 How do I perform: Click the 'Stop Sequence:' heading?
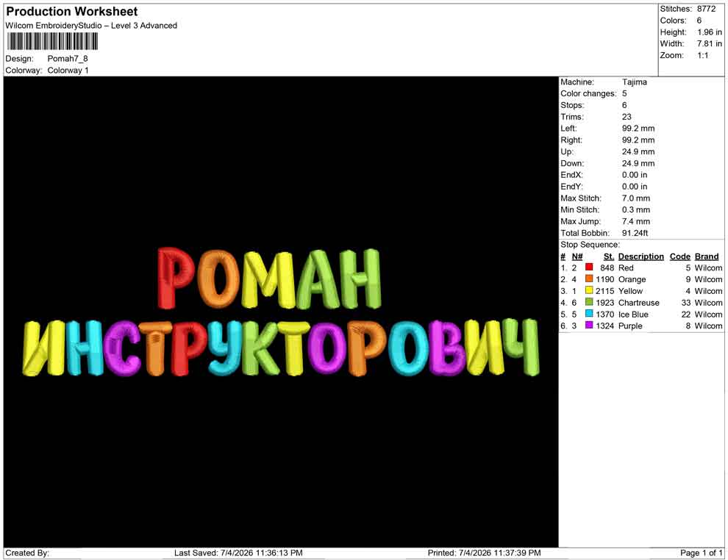[x=590, y=245]
